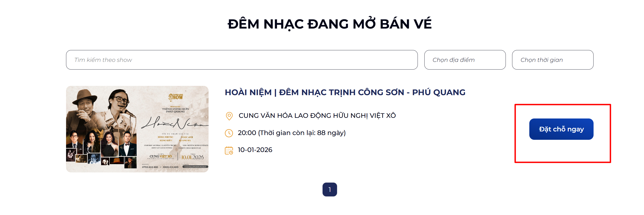The width and height of the screenshot is (644, 215).
Task: Go to page 1 in pagination
Action: [329, 189]
